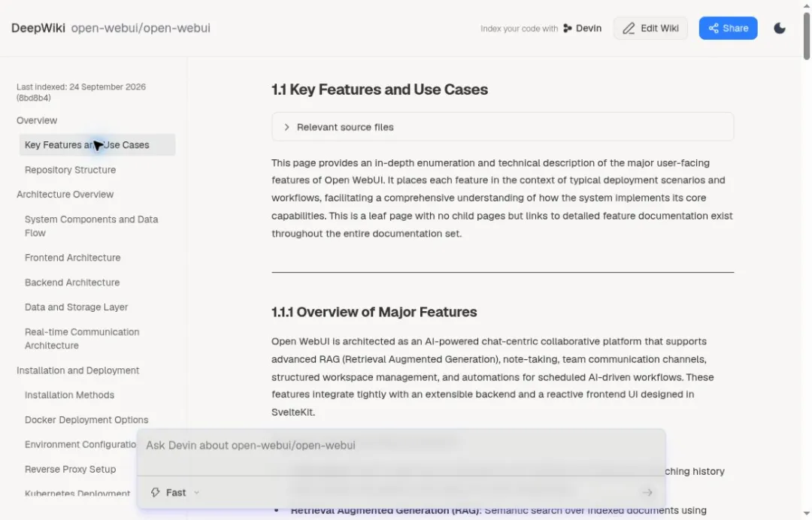Go to Frontend Architecture page
Image resolution: width=812 pixels, height=520 pixels.
coord(72,258)
